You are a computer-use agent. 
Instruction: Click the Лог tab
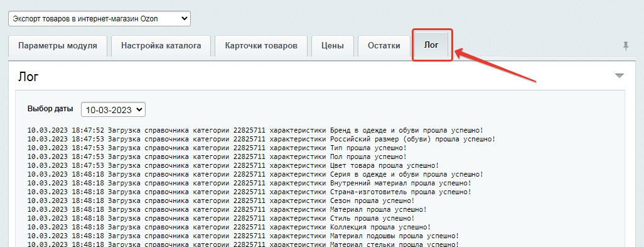point(432,45)
